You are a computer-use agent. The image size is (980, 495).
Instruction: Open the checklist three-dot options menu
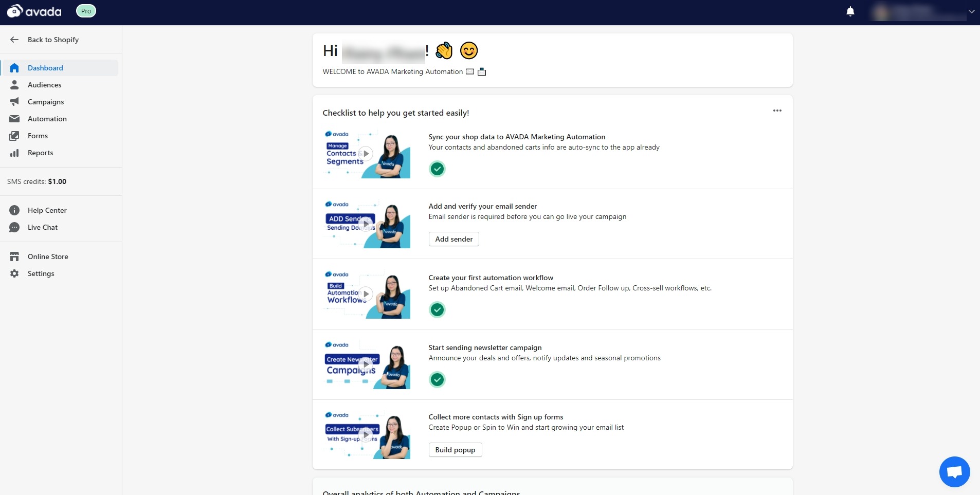777,111
